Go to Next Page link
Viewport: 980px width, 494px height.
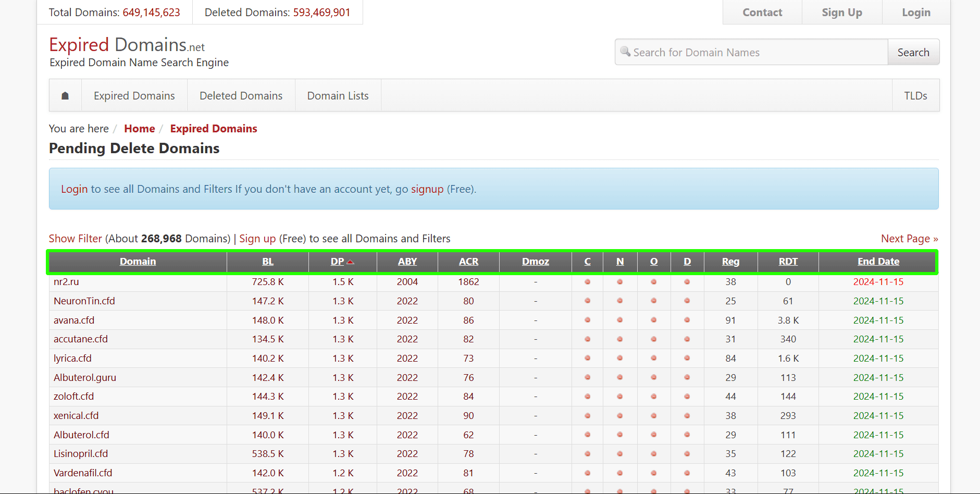(909, 239)
